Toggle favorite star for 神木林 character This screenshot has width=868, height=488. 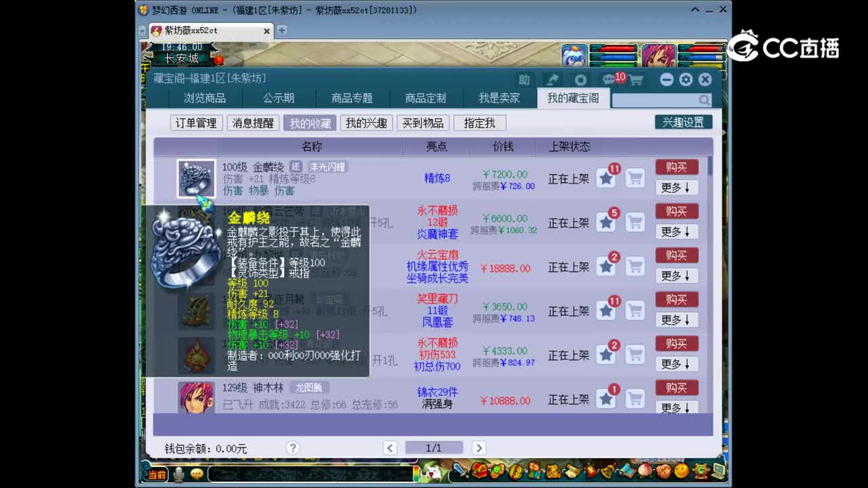[606, 399]
